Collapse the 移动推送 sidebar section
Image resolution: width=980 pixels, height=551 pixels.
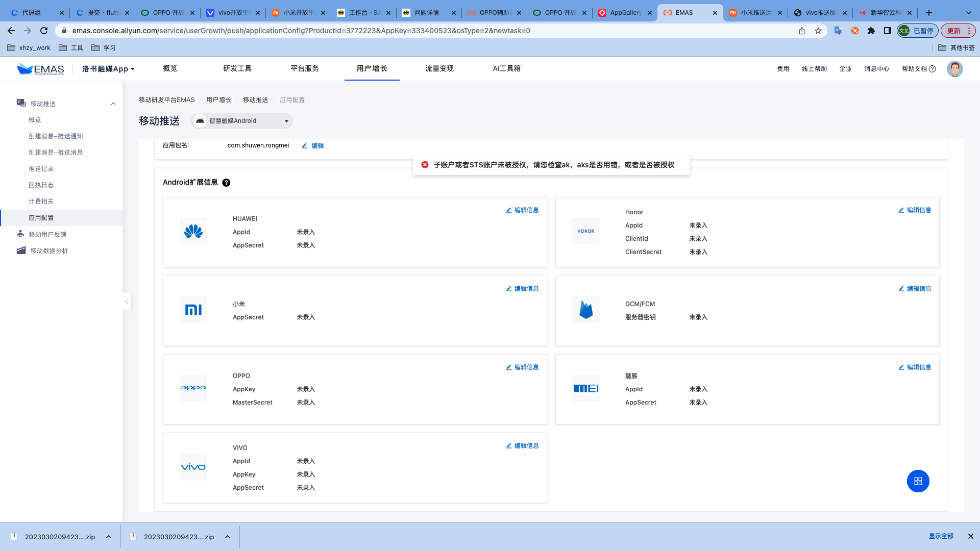tap(113, 104)
